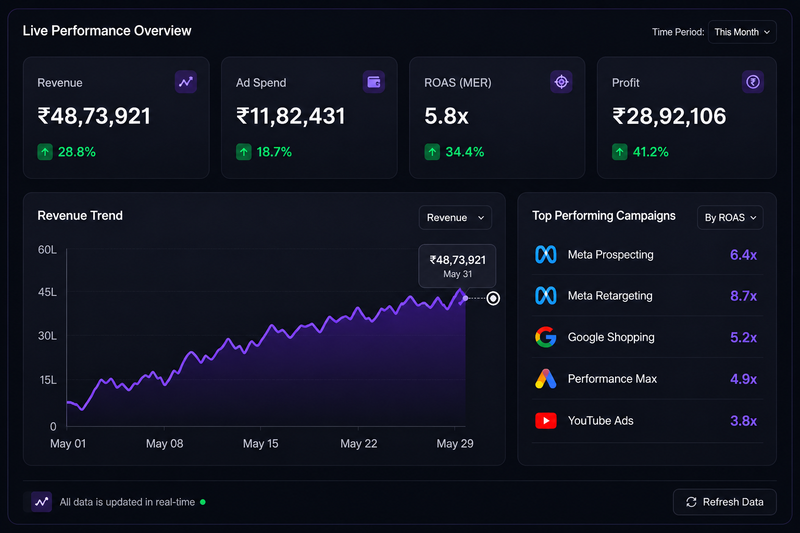This screenshot has height=533, width=800.
Task: Click the 6.4x ROAS value link
Action: pos(743,255)
